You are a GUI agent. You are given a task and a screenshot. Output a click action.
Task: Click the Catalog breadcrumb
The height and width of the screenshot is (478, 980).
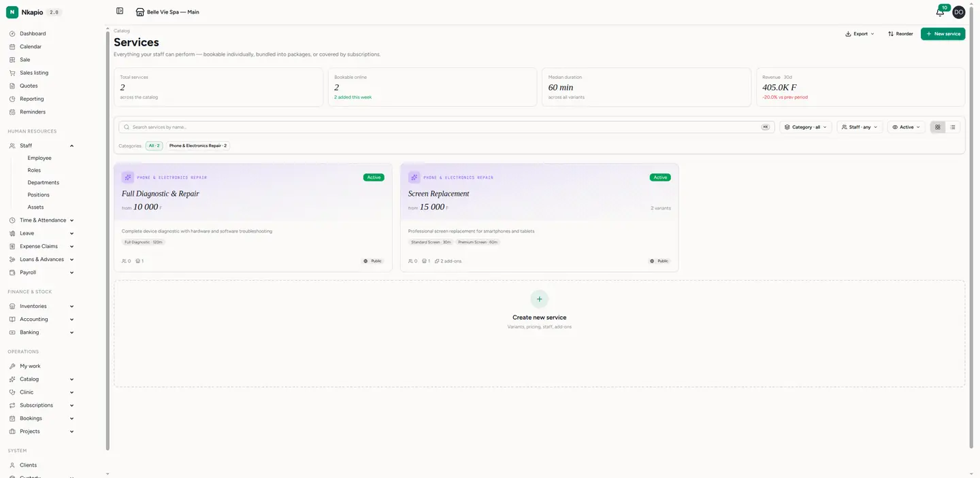(122, 31)
